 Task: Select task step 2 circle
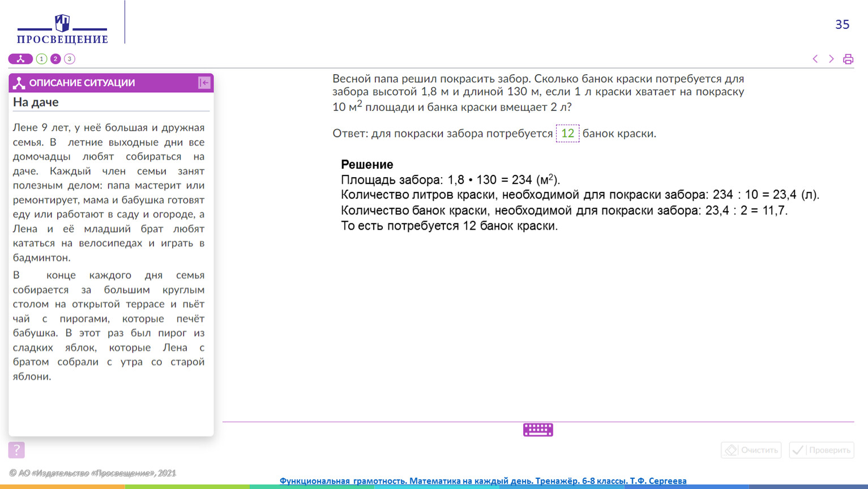[x=55, y=59]
